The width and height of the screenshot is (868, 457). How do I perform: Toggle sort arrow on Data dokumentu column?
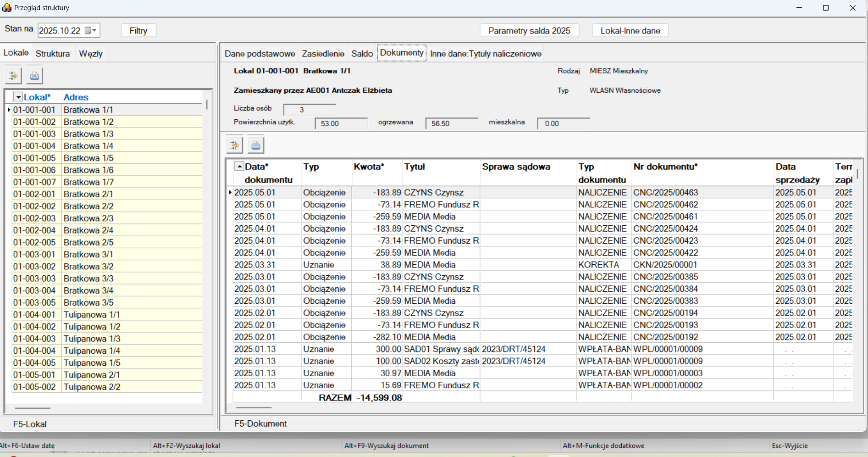click(x=239, y=167)
